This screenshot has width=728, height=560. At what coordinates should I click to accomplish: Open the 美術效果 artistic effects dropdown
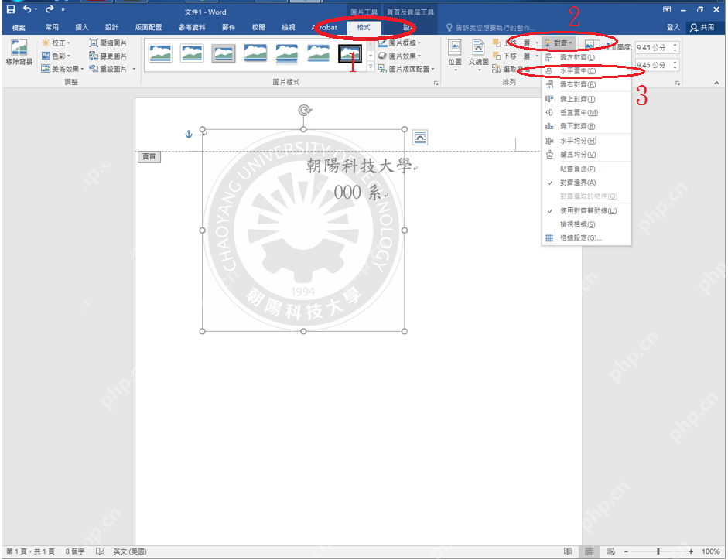coord(62,69)
